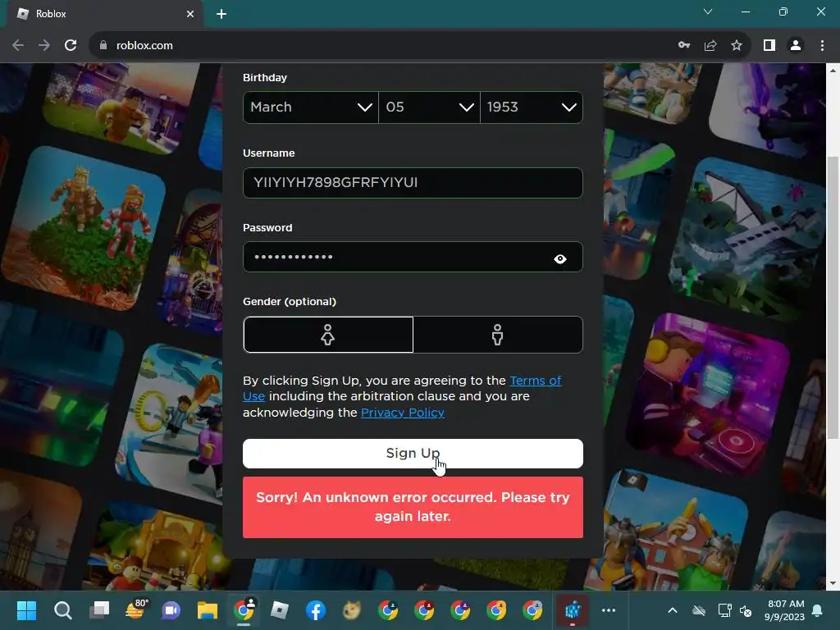
Task: Open the weather widget showing 80°
Action: click(x=135, y=609)
